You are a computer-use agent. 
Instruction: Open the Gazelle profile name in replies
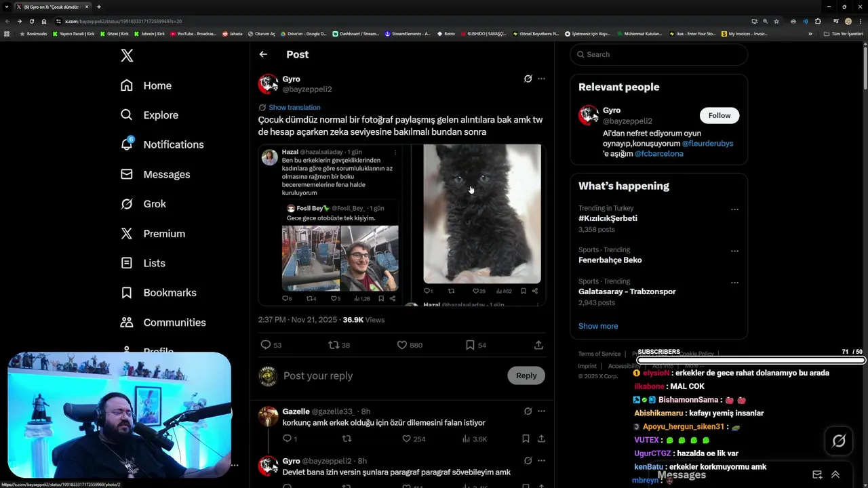coord(296,411)
